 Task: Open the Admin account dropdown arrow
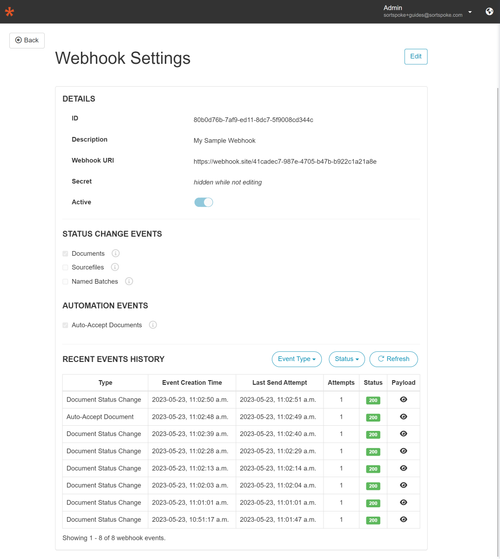[470, 12]
